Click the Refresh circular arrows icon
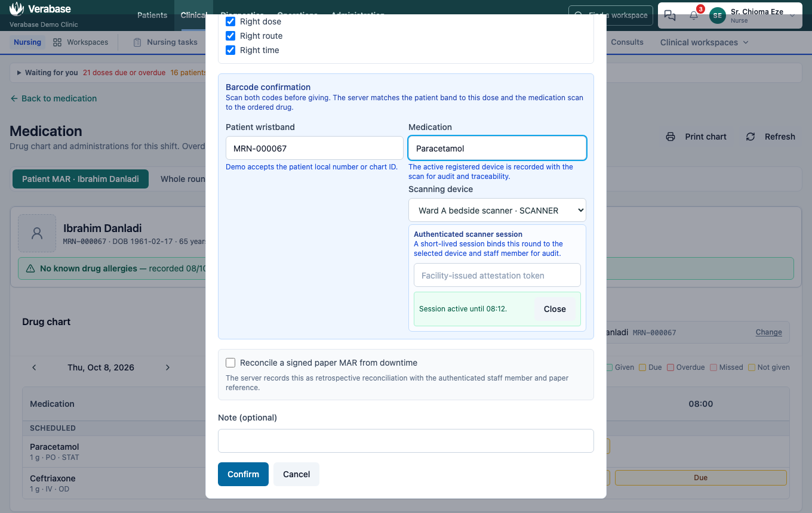Viewport: 812px width, 513px height. (751, 137)
